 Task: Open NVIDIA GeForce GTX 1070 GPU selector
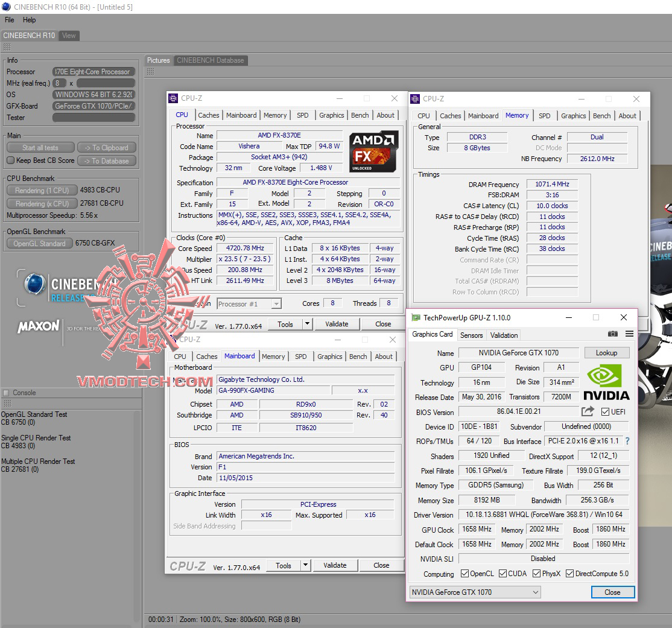[x=475, y=592]
